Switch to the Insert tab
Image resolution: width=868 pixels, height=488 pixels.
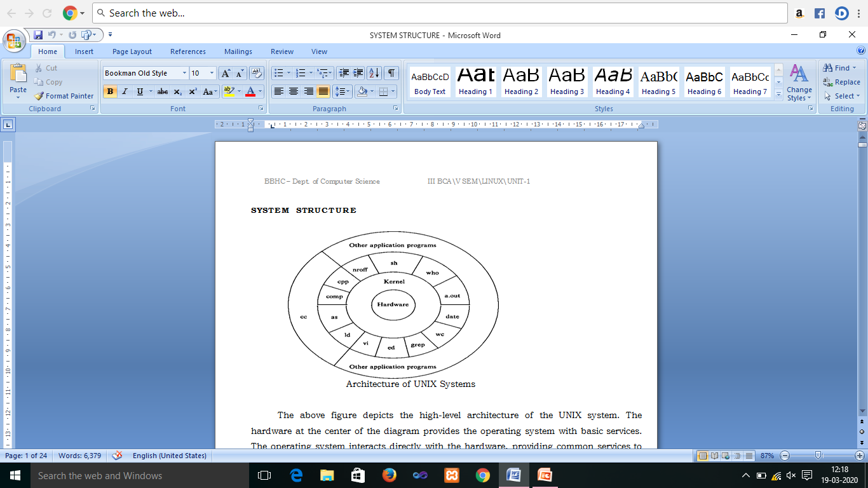point(84,51)
